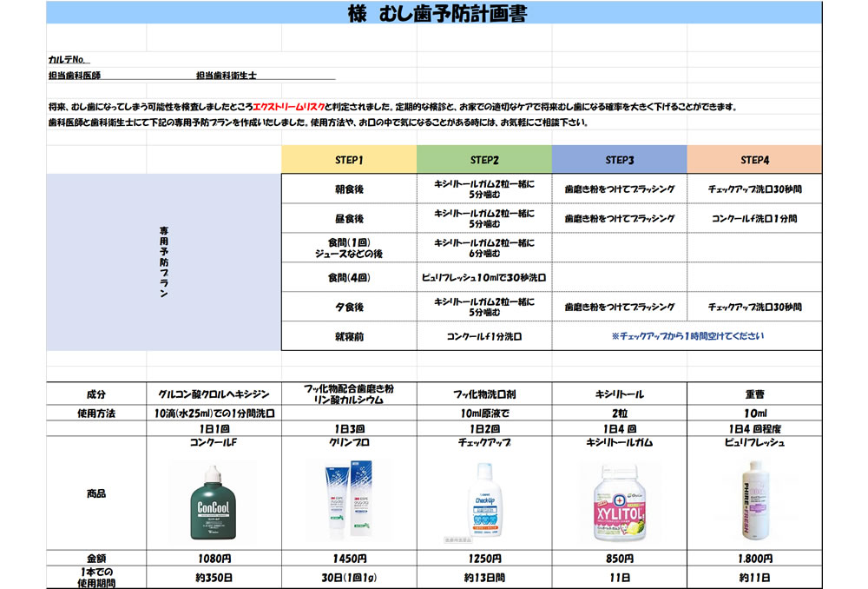The height and width of the screenshot is (589, 868).
Task: Select the green STEP2 header cell
Action: 484,160
